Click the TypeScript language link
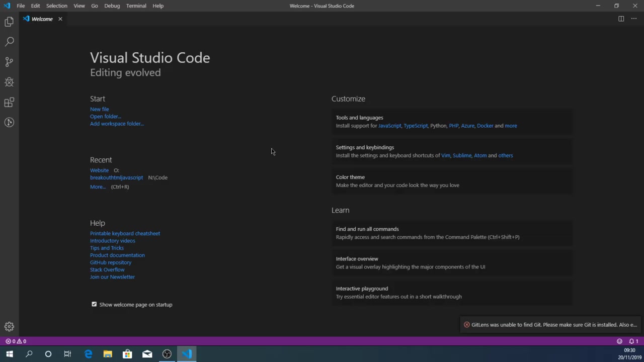Viewport: 644px width, 362px height. (x=416, y=126)
